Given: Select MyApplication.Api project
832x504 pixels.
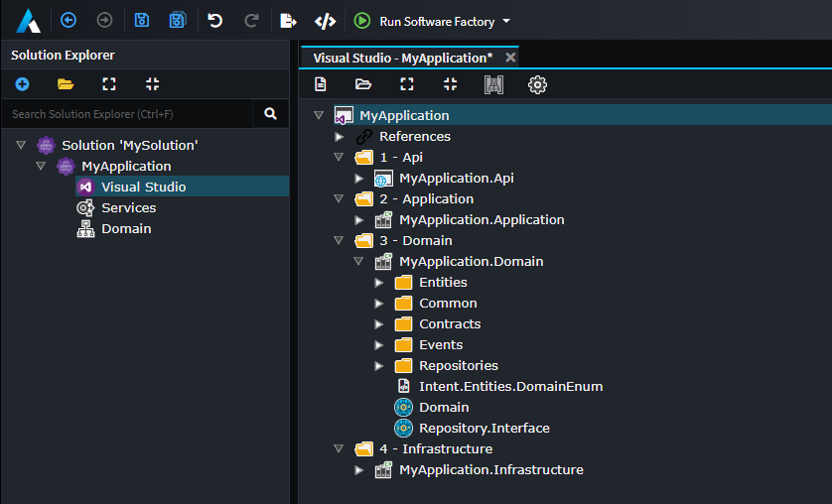Looking at the screenshot, I should [457, 178].
